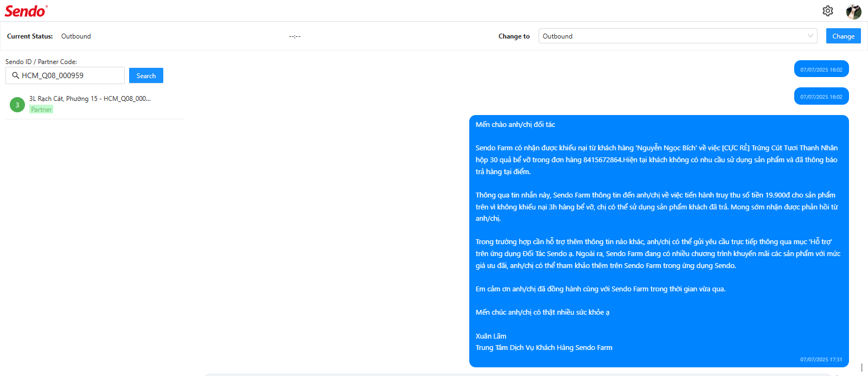Image resolution: width=868 pixels, height=376 pixels.
Task: Open the 3L Rạch Cát partner conversation
Action: click(95, 104)
